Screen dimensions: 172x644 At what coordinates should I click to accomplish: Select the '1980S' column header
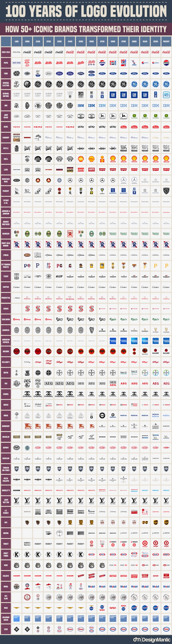pos(113,42)
